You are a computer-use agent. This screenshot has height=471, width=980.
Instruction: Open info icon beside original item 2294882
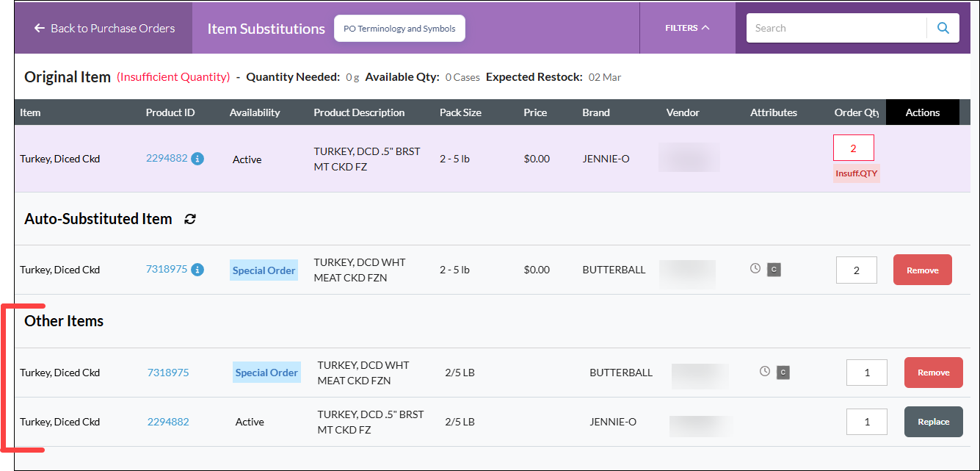click(197, 159)
